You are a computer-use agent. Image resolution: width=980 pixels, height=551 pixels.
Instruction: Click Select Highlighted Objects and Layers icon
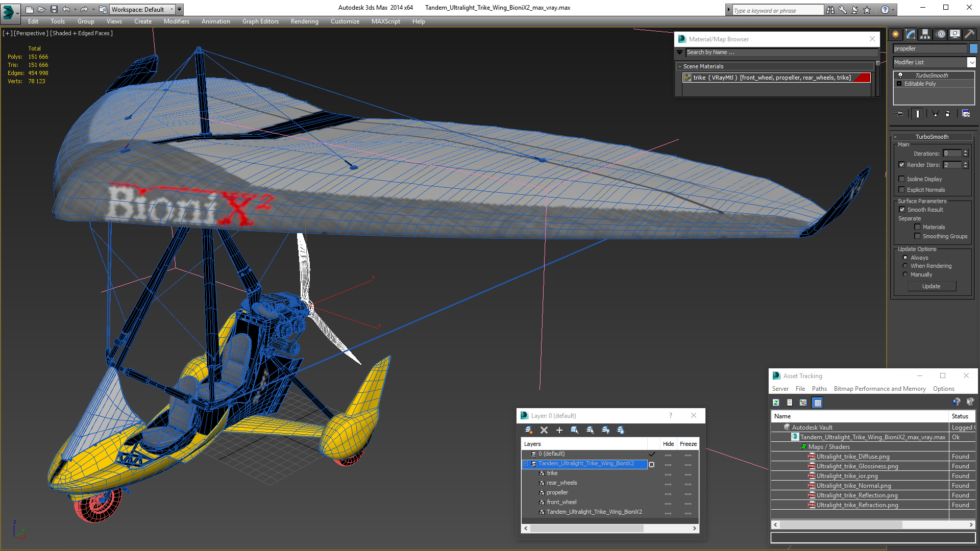(x=575, y=430)
